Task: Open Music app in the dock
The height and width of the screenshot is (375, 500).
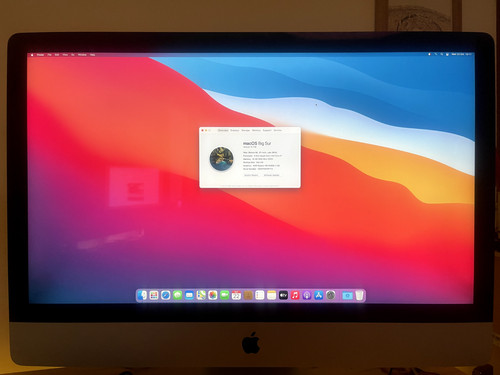Action: (295, 295)
